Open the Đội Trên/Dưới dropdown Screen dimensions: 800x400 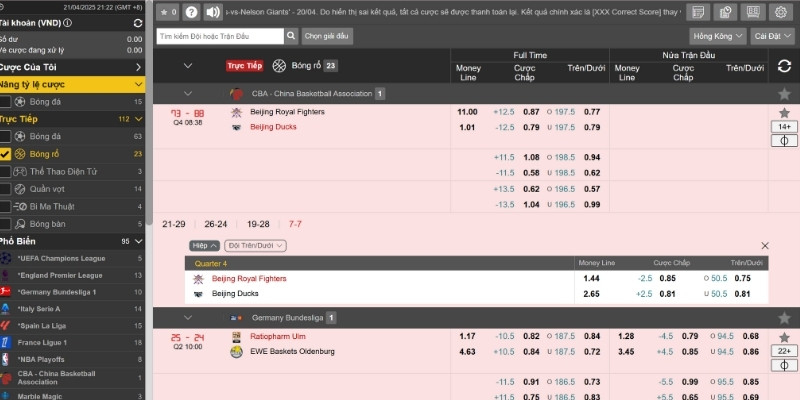click(255, 245)
